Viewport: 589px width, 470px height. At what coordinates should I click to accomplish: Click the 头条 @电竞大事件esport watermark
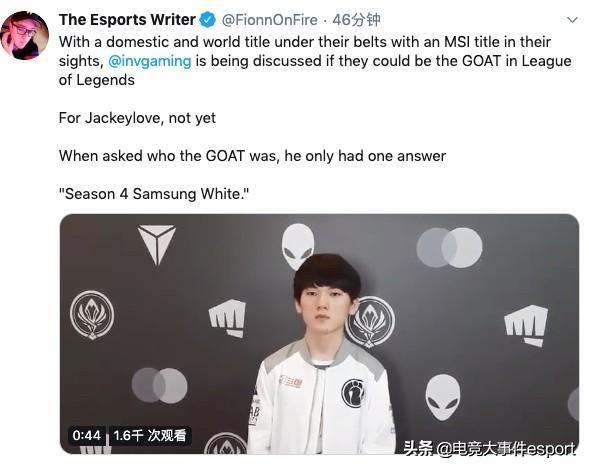click(489, 449)
